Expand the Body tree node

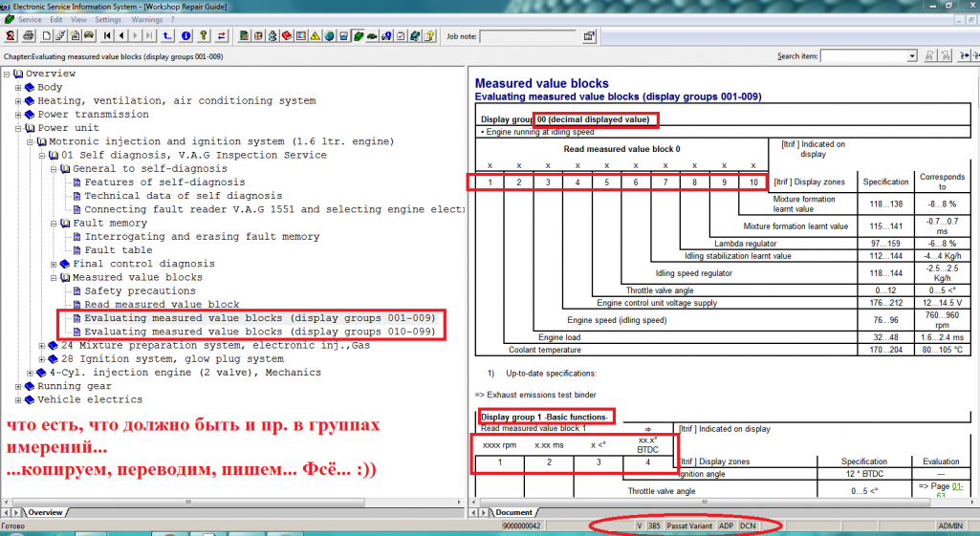18,88
